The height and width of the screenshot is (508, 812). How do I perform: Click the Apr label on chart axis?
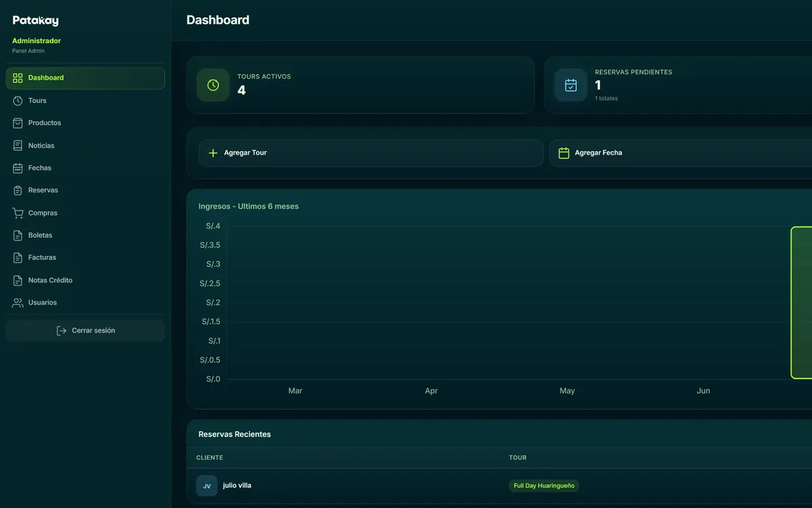point(431,391)
